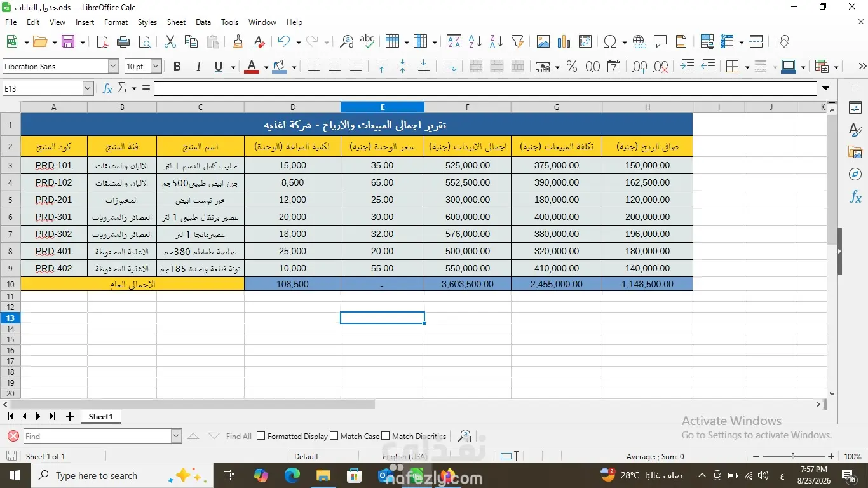The height and width of the screenshot is (488, 868).
Task: Click the Increase Indent icon
Action: (687, 66)
